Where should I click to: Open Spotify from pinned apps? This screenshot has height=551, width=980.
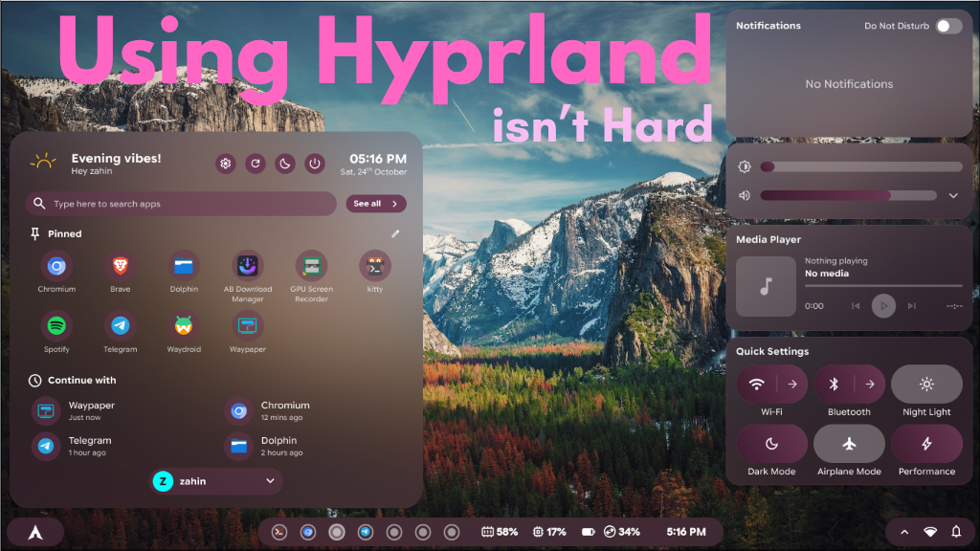(x=56, y=325)
